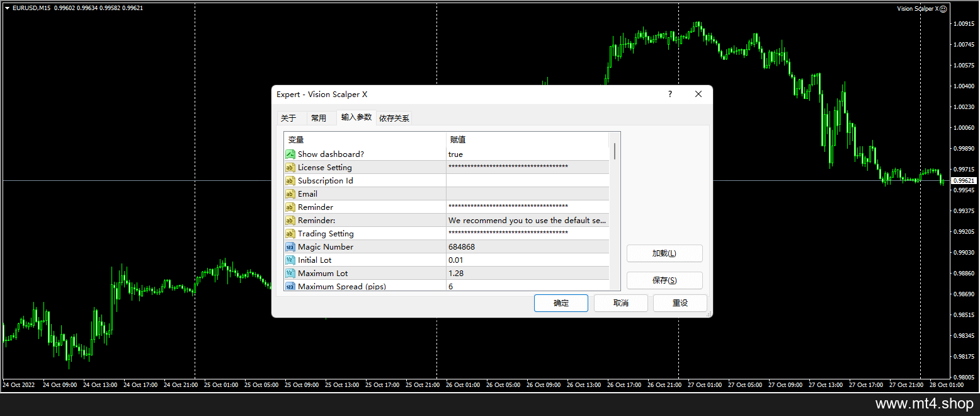This screenshot has width=980, height=416.
Task: Click the Email row string icon
Action: [290, 194]
